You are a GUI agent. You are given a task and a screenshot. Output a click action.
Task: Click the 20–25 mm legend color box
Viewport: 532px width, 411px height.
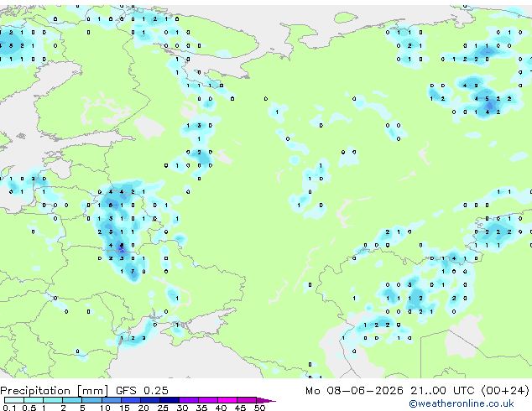149,400
